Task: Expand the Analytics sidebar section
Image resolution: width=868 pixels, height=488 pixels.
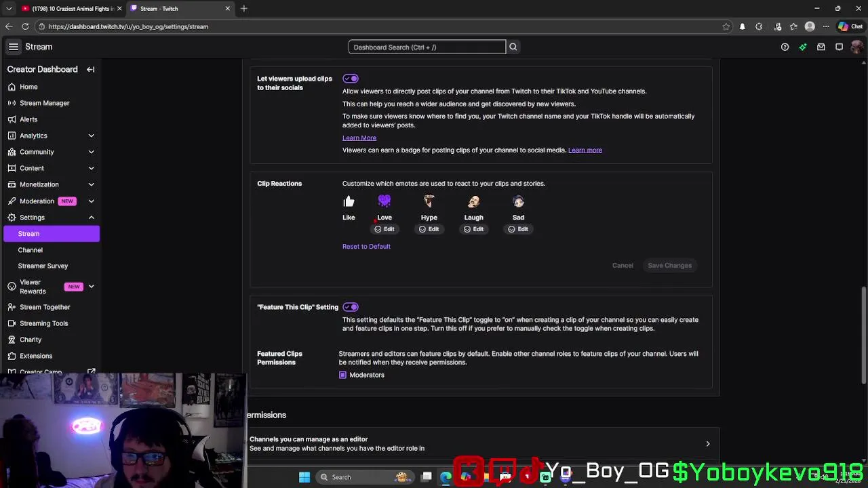Action: pyautogui.click(x=91, y=136)
